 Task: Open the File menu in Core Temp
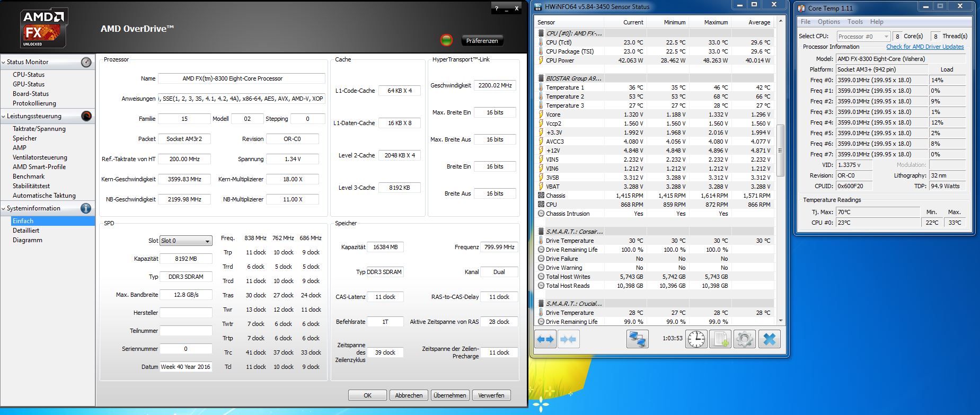click(806, 22)
